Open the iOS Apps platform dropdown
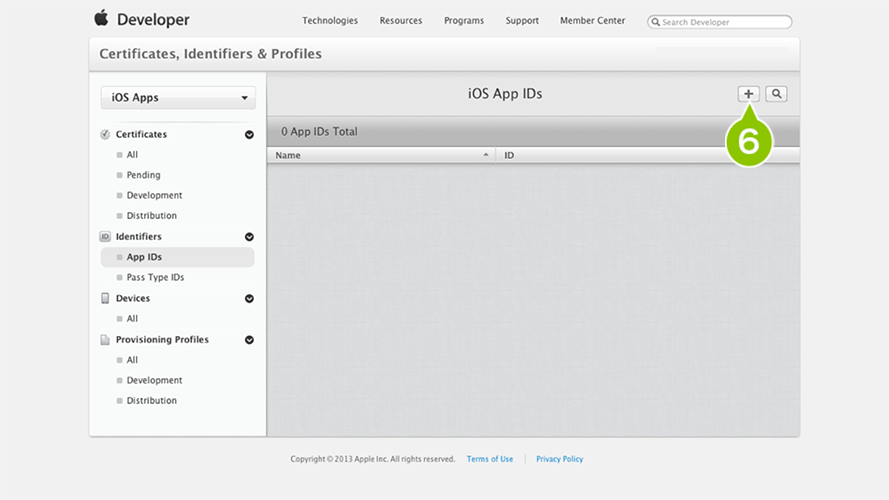 178,98
